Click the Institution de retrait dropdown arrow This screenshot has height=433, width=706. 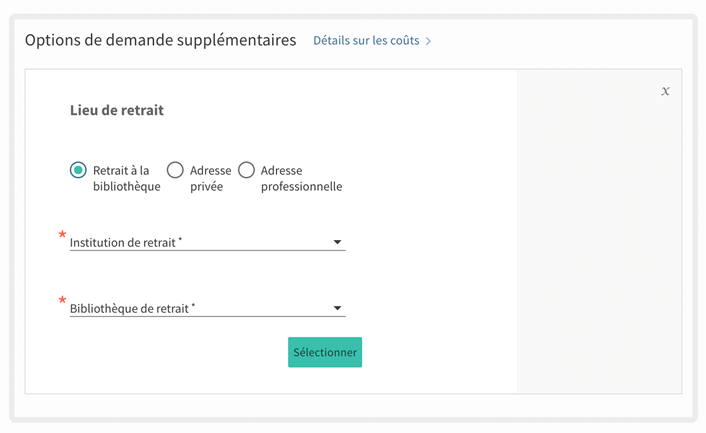tap(337, 242)
